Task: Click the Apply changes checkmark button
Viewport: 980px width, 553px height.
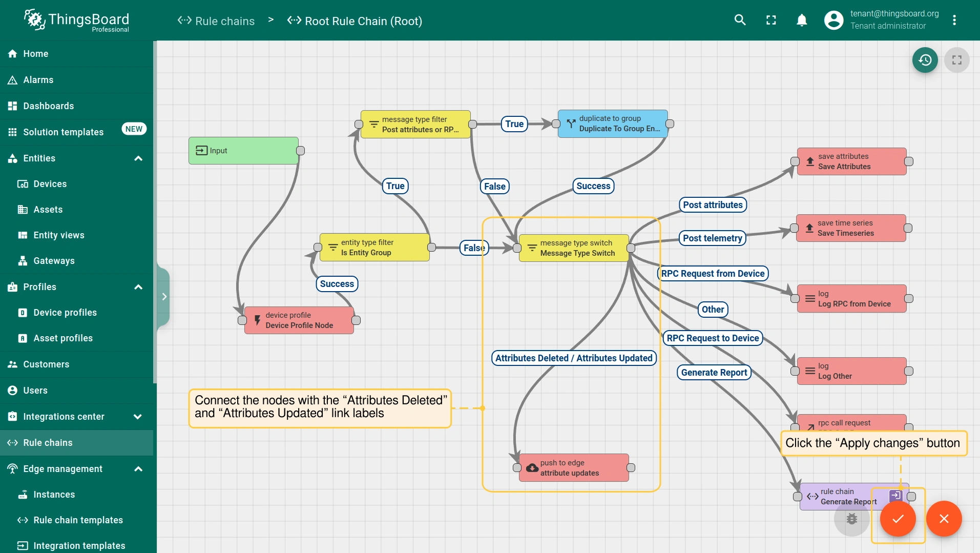Action: [x=898, y=519]
